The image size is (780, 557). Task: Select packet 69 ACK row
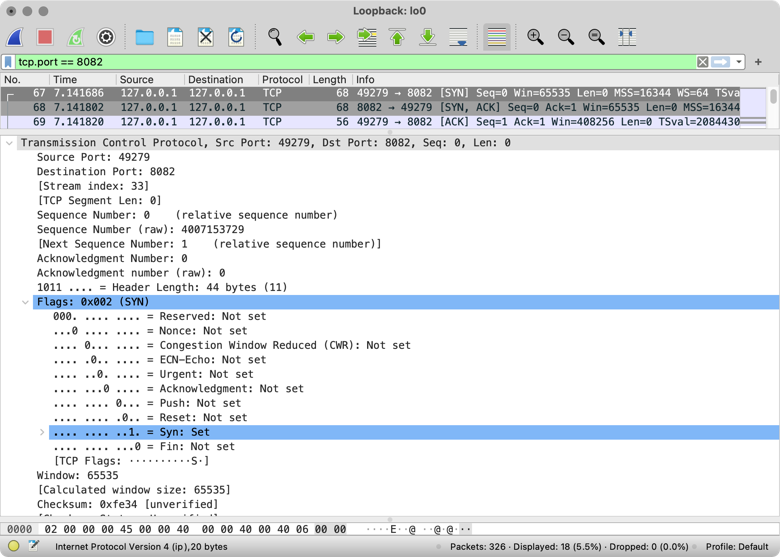371,122
